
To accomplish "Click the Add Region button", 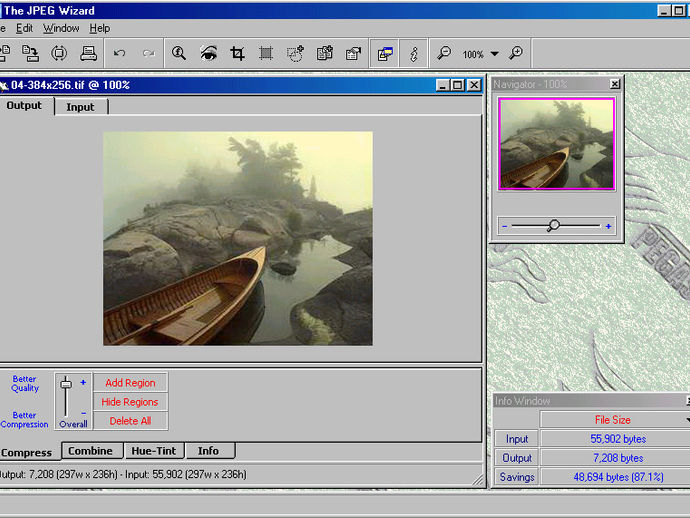I will pos(130,383).
